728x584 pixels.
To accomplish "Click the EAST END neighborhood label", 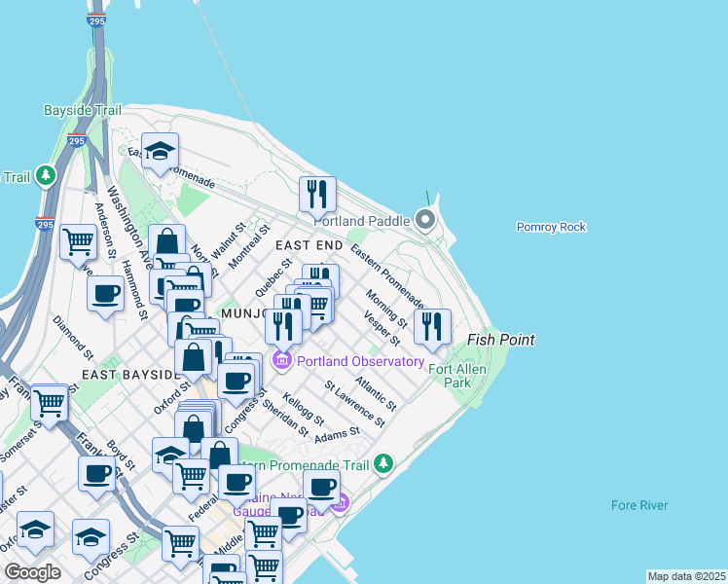I will (309, 245).
